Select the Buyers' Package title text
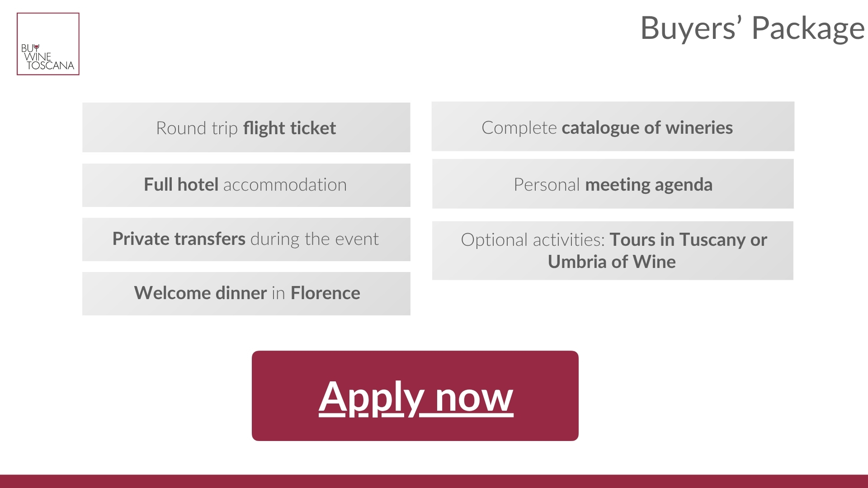 click(x=752, y=28)
